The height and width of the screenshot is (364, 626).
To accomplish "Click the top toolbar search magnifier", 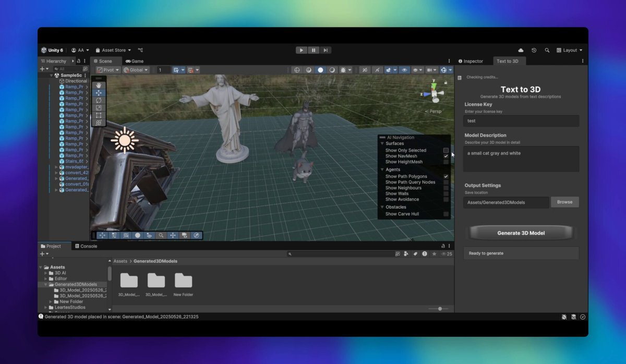I will coord(547,50).
